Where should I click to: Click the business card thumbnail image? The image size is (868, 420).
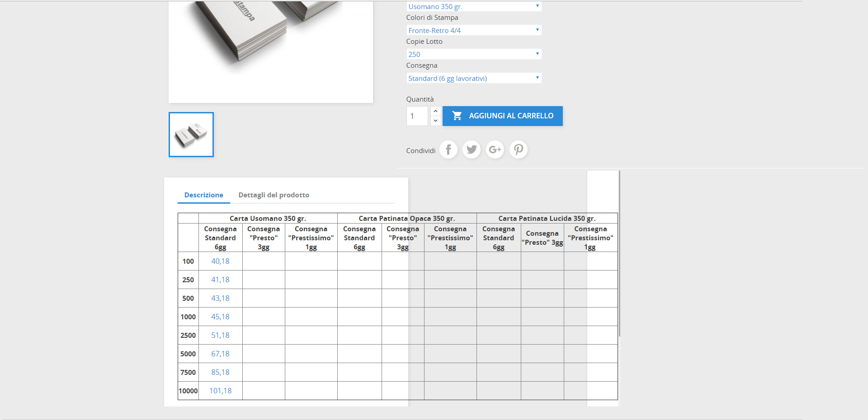click(x=191, y=135)
